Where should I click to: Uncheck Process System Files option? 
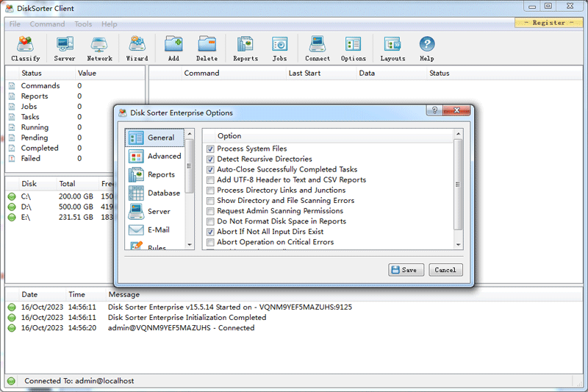point(211,149)
